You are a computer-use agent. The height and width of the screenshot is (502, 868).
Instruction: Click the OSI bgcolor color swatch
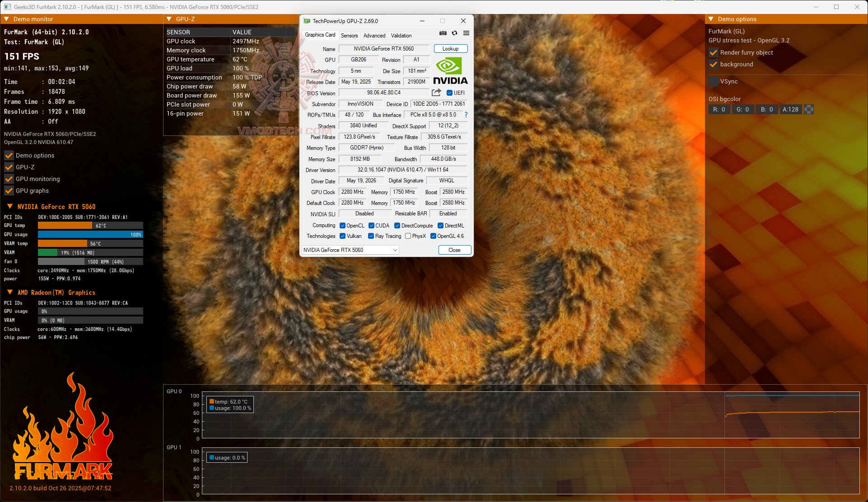[809, 109]
